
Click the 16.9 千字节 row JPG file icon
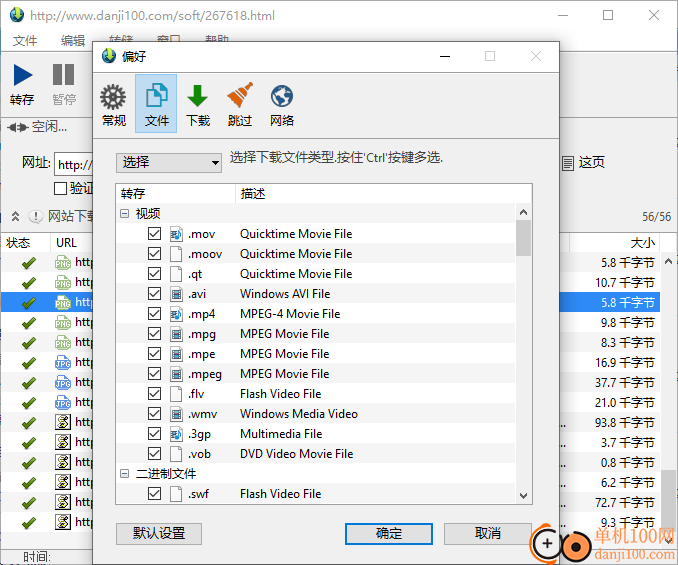(63, 362)
